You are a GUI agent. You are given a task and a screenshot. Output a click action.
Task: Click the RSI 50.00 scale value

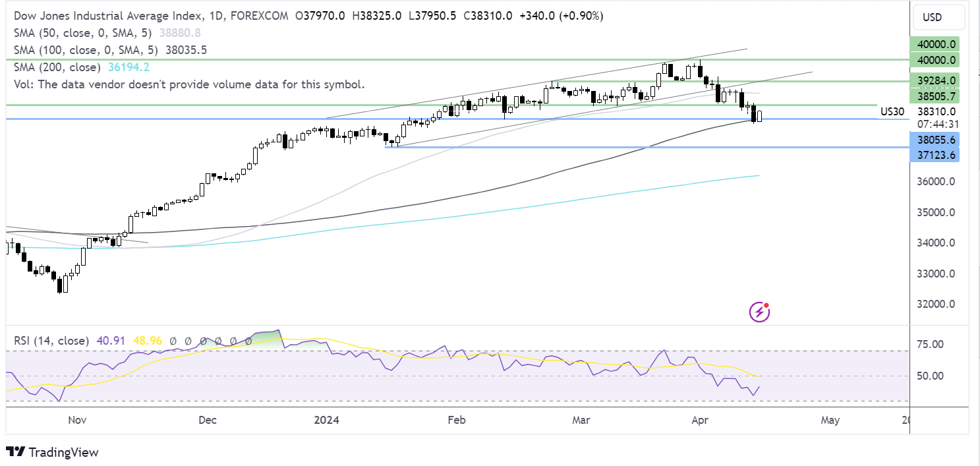(x=929, y=376)
